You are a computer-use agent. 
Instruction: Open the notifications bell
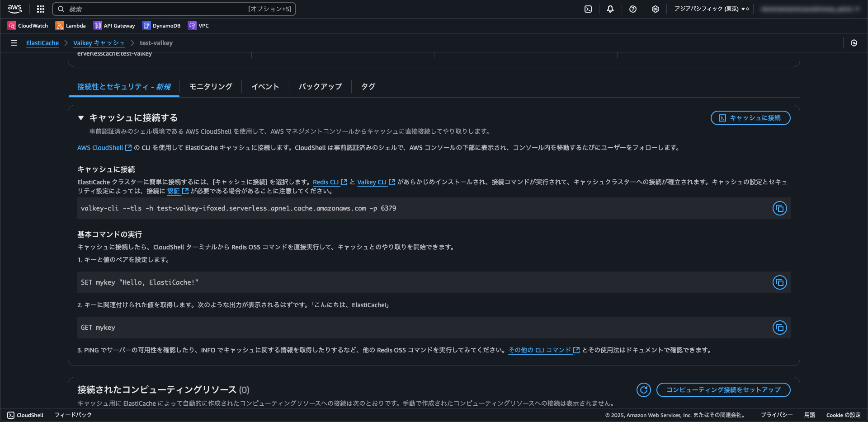610,9
